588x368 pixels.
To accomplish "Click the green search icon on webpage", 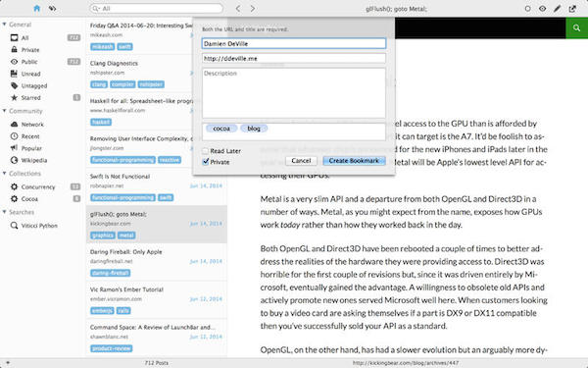I will (577, 27).
